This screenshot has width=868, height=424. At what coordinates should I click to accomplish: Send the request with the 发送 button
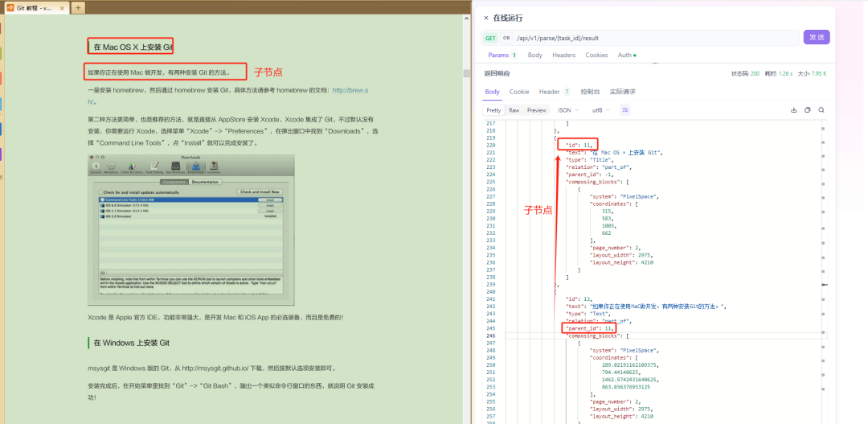(817, 37)
